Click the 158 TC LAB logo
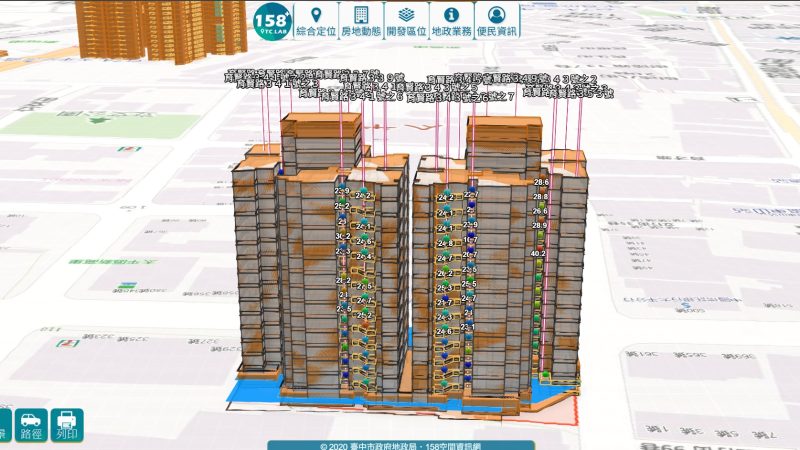Viewport: 800px width, 450px height. click(x=271, y=20)
